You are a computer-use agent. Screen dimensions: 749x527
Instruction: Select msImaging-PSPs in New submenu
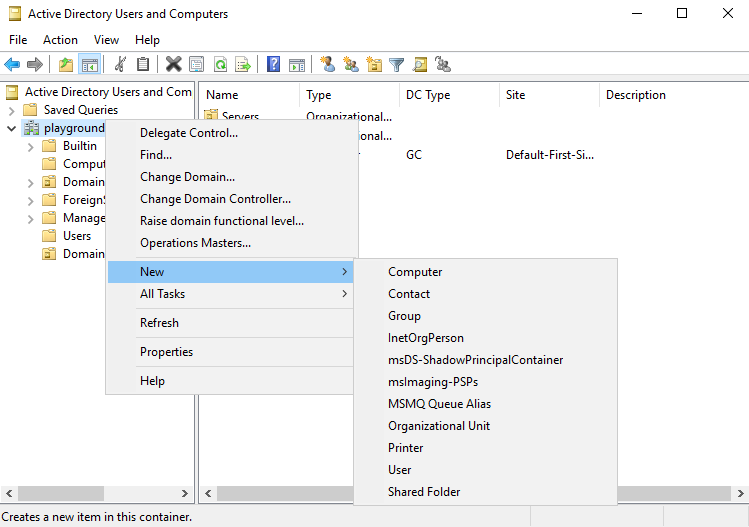tap(486, 382)
